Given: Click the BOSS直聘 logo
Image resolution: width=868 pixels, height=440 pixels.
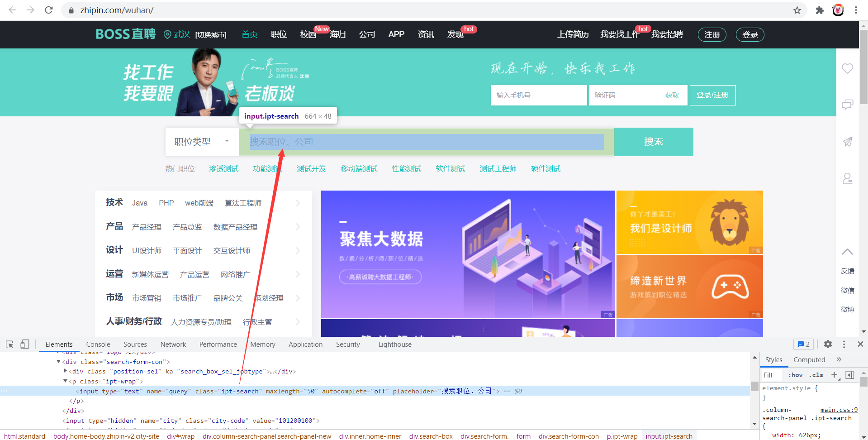Looking at the screenshot, I should [125, 34].
